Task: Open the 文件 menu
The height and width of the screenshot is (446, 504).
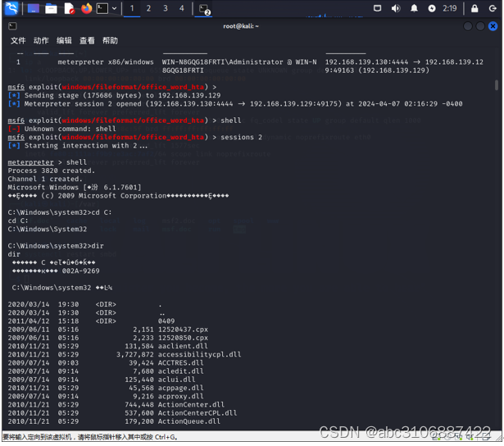Action: 18,40
